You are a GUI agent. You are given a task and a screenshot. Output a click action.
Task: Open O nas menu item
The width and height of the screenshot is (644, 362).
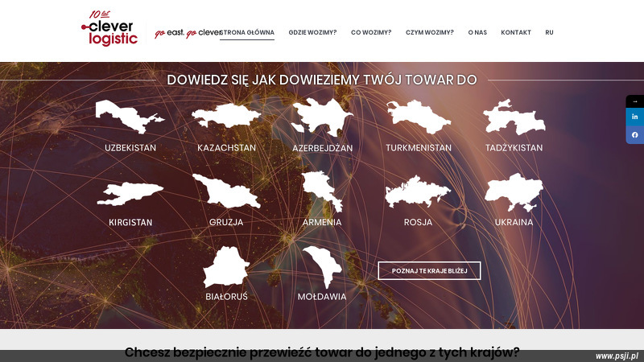pyautogui.click(x=477, y=32)
